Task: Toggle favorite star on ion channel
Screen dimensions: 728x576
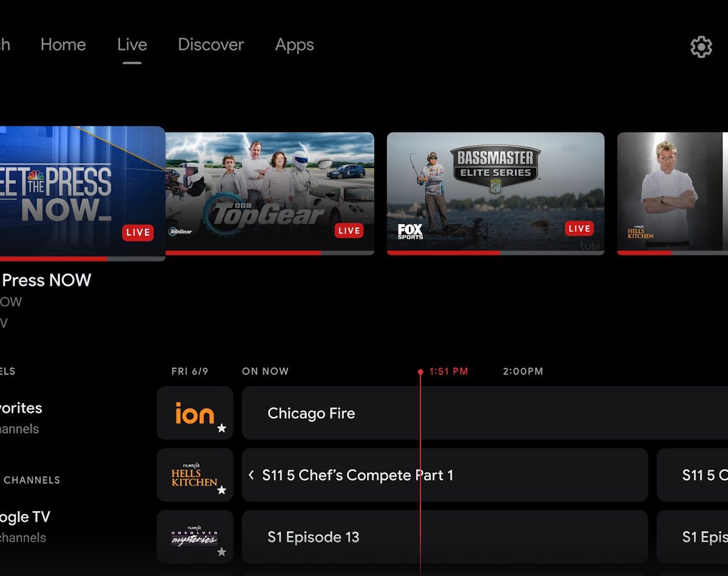Action: (x=221, y=429)
